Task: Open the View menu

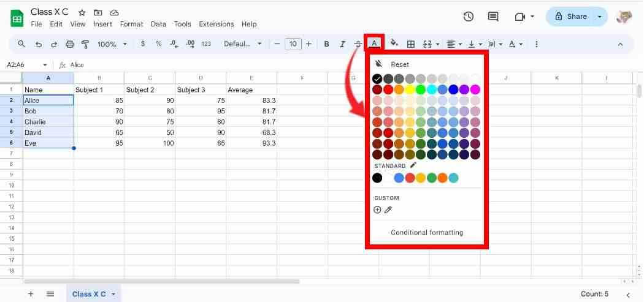Action: point(78,25)
